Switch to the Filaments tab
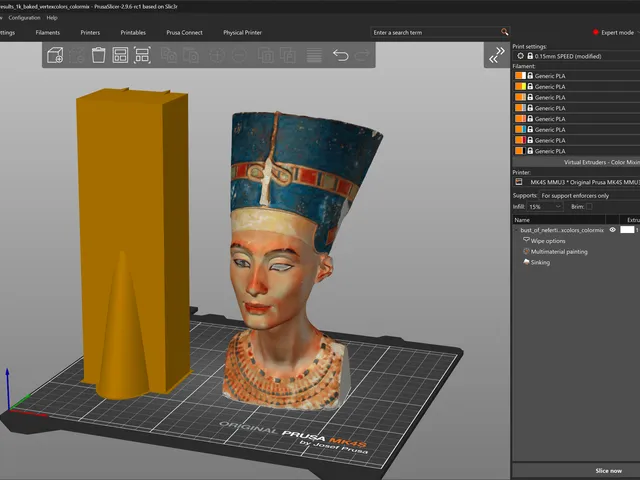This screenshot has height=480, width=640. pyautogui.click(x=47, y=32)
